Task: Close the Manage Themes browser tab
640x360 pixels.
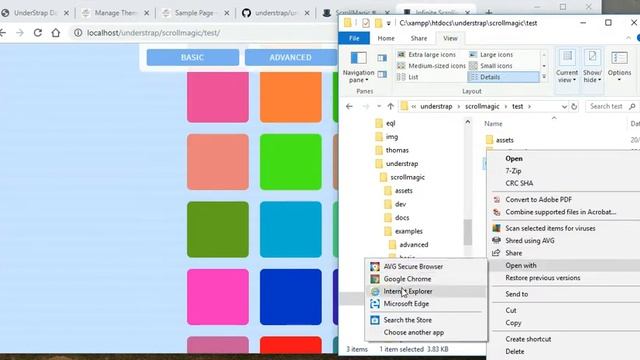Action: pyautogui.click(x=147, y=13)
